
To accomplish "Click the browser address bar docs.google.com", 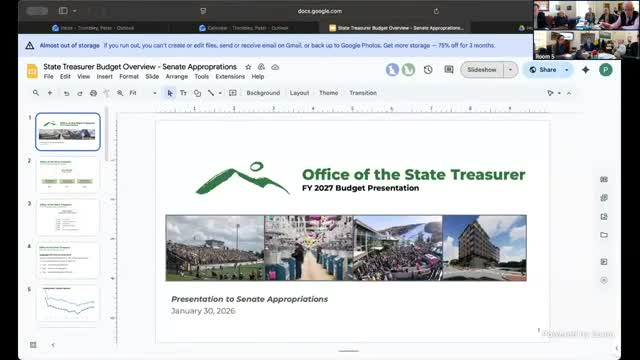I will 320,11.
